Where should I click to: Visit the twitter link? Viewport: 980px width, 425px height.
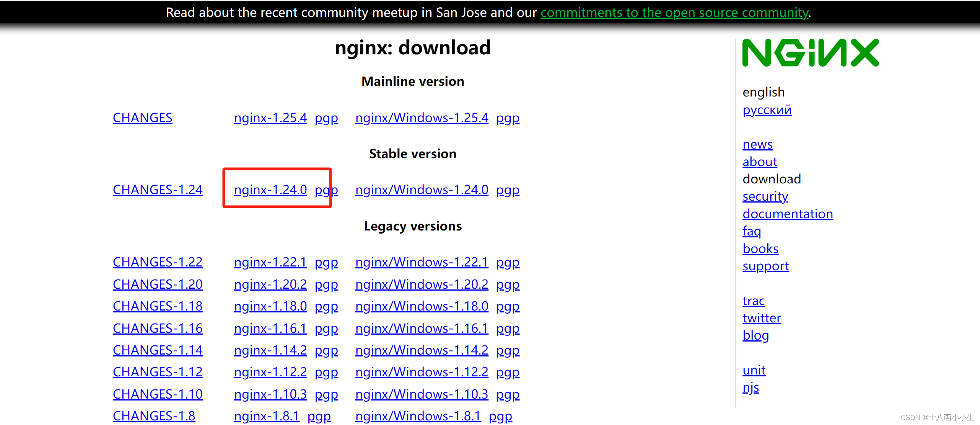pos(762,318)
